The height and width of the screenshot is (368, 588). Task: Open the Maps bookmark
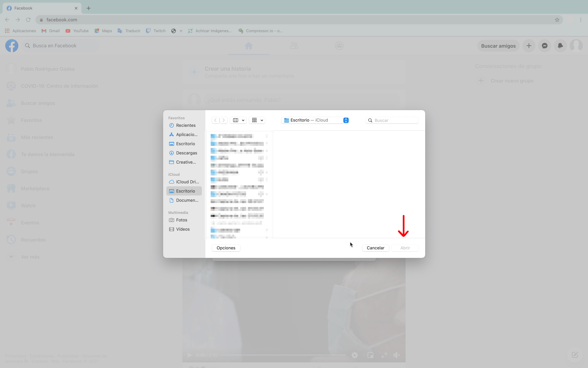click(103, 31)
